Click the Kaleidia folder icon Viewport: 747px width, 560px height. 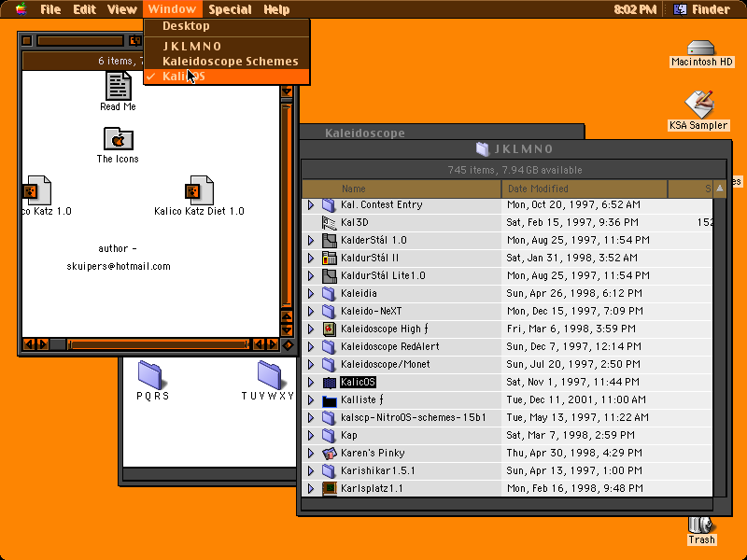coord(329,293)
